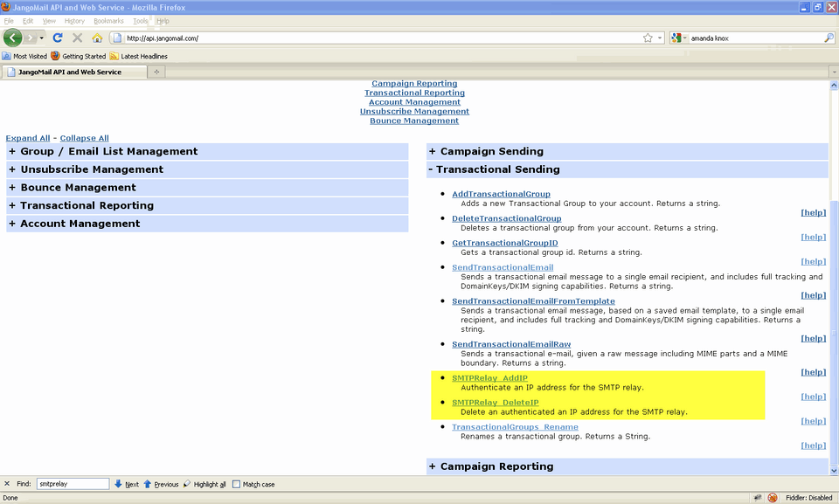Screen dimensions: 839x504
Task: Expand Group / Email List Management section
Action: pos(207,151)
